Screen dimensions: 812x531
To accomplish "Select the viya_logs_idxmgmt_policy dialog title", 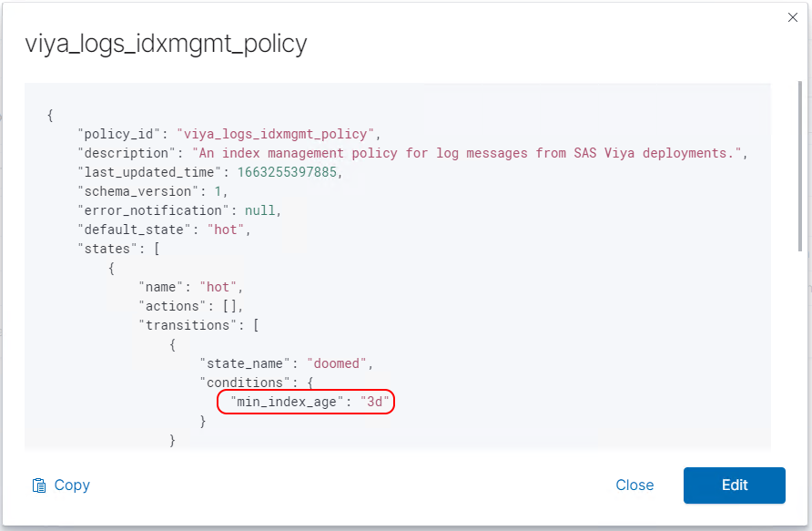I will [166, 44].
